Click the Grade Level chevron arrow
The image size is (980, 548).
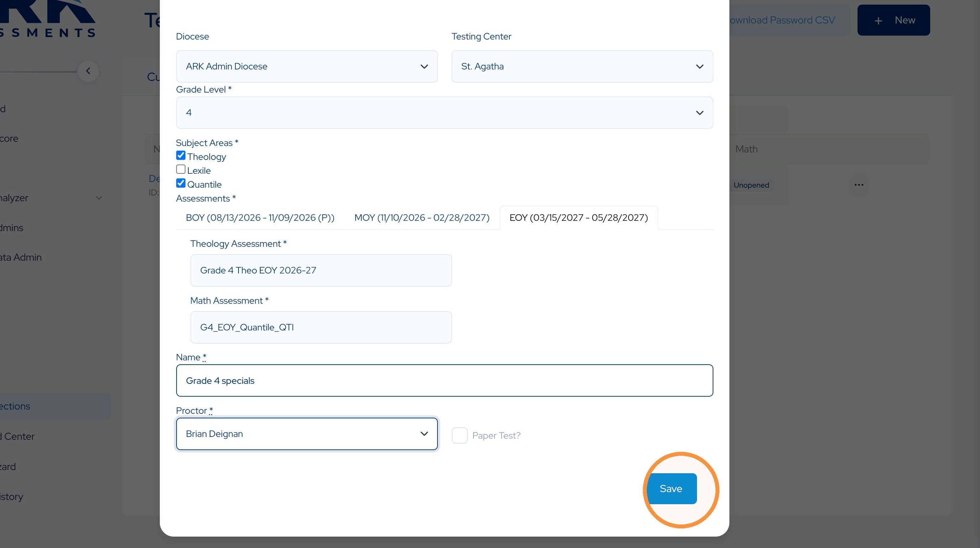point(699,113)
